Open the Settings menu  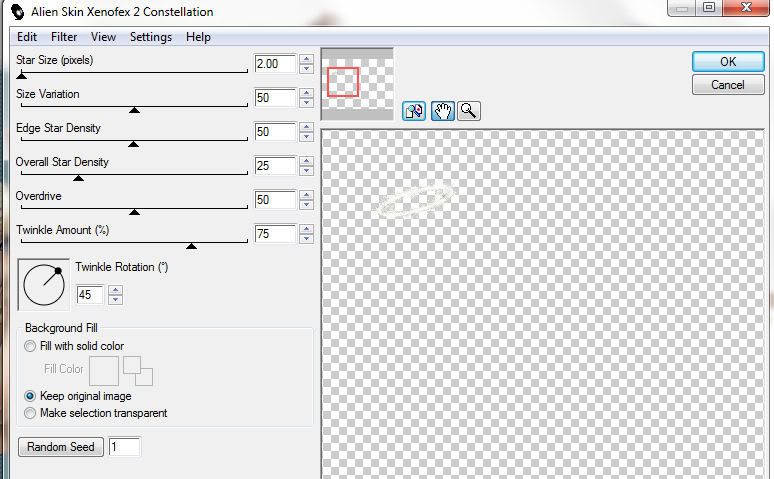[x=151, y=37]
